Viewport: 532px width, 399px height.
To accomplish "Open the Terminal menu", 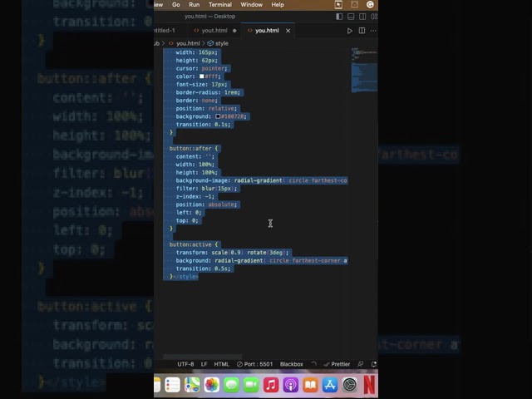I will (219, 5).
